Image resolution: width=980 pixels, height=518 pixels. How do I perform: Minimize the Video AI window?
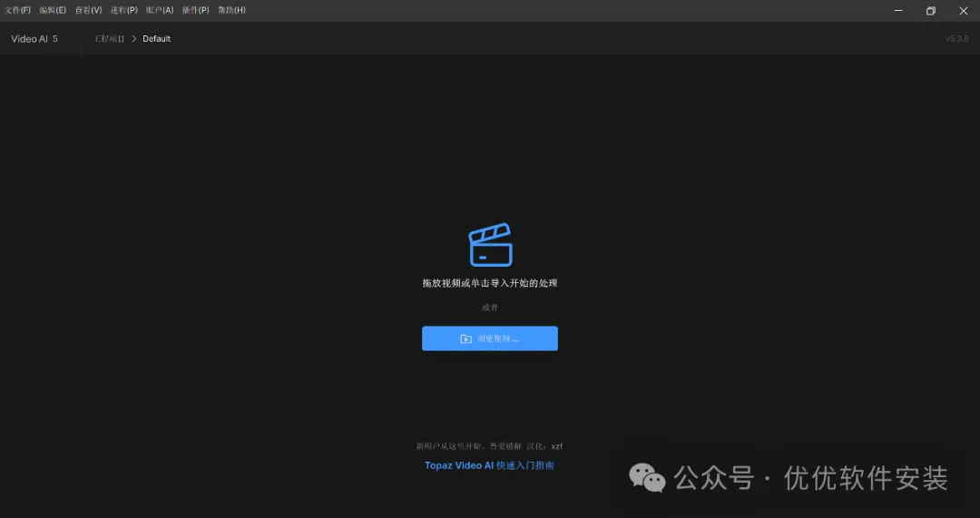click(x=898, y=11)
